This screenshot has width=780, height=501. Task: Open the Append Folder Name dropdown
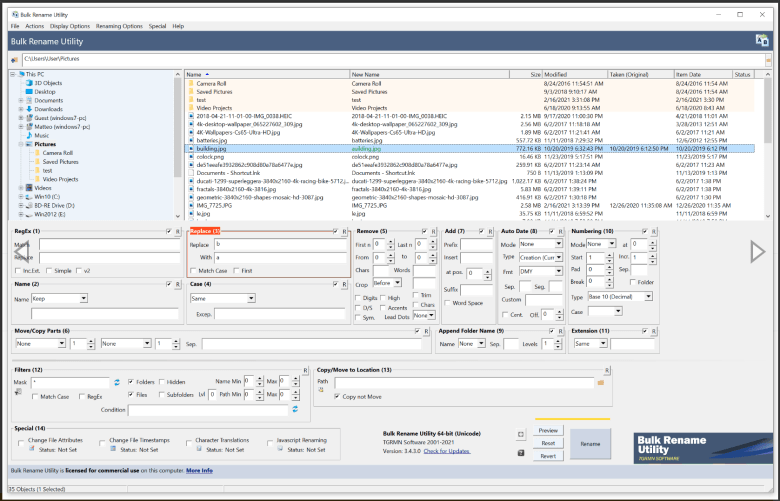pyautogui.click(x=472, y=344)
